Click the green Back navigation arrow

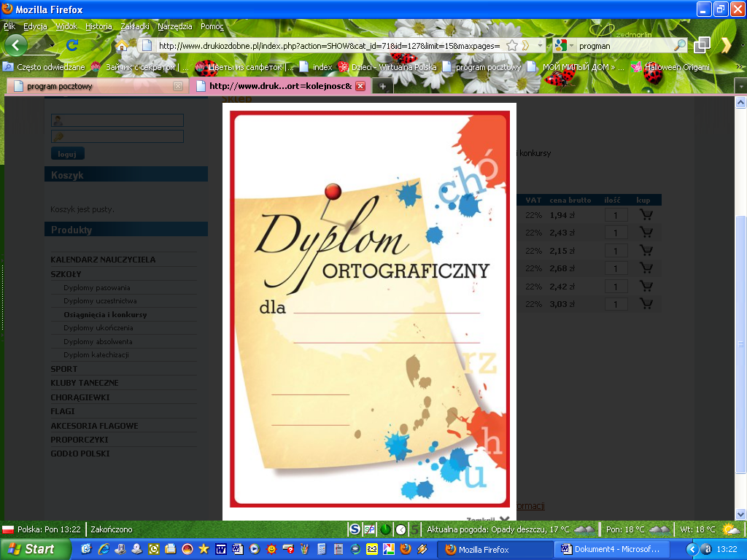tap(16, 45)
